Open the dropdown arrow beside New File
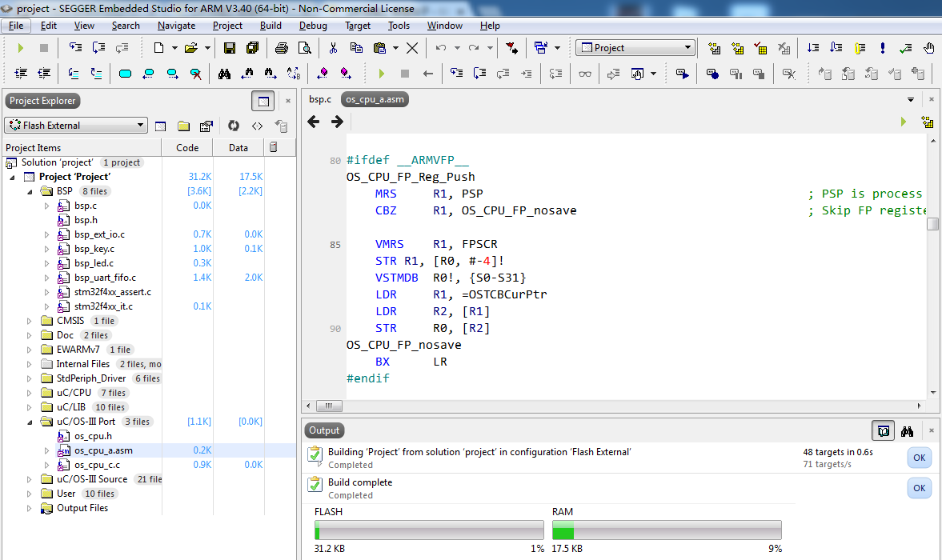The height and width of the screenshot is (560, 942). point(174,48)
